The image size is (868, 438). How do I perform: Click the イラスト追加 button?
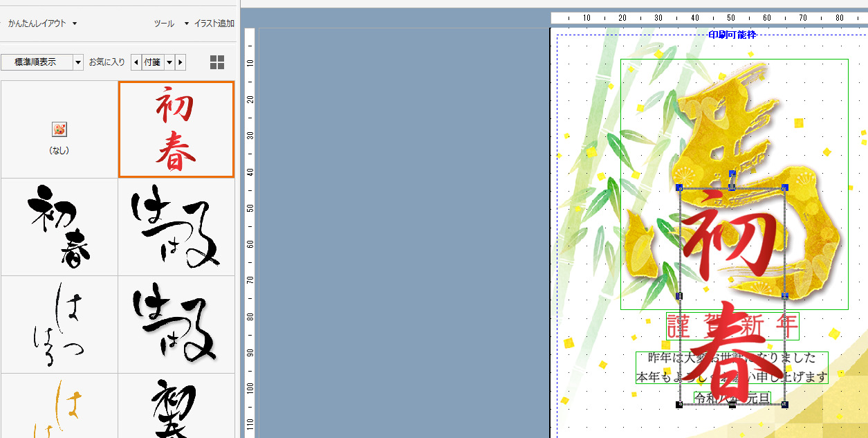(214, 24)
